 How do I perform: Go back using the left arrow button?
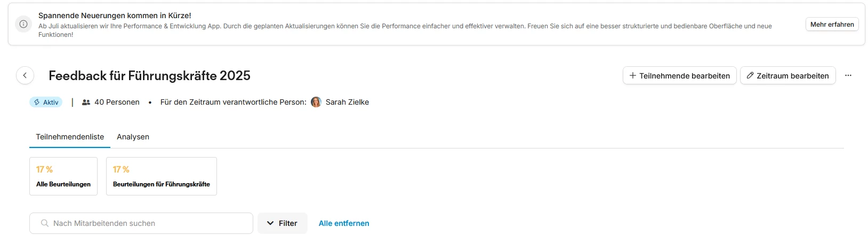(25, 76)
